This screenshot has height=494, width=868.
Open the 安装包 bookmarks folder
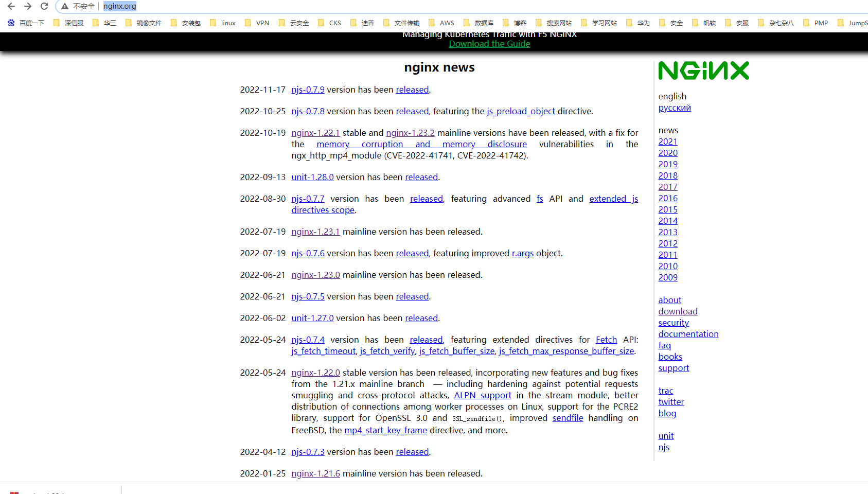click(186, 23)
